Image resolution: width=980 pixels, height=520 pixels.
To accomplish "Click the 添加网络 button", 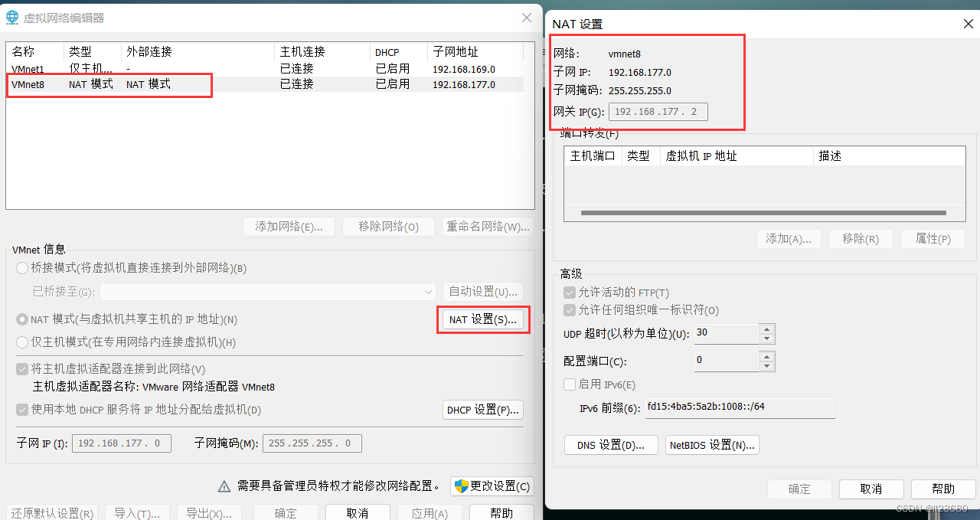I will point(289,226).
